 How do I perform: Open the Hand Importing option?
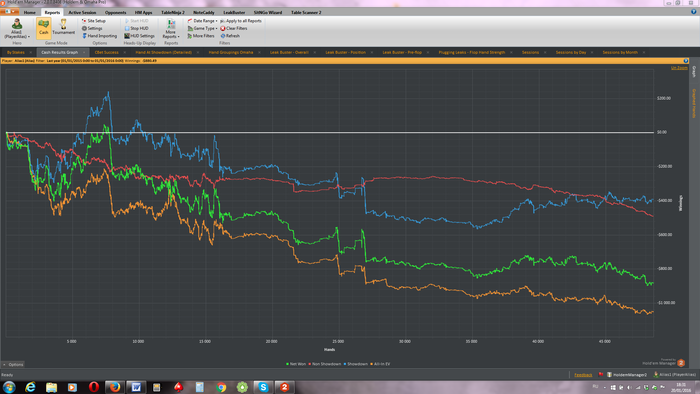coord(99,36)
